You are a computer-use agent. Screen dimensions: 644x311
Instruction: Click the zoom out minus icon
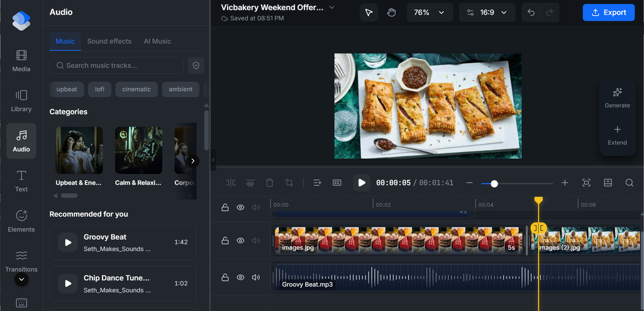(470, 183)
